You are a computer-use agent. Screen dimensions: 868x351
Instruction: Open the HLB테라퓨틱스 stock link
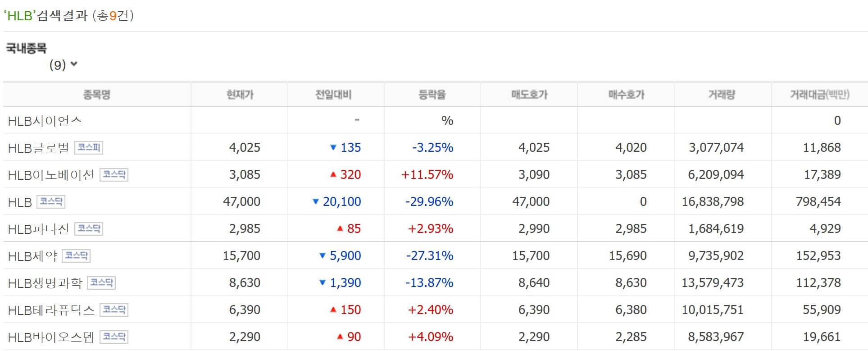pyautogui.click(x=51, y=310)
